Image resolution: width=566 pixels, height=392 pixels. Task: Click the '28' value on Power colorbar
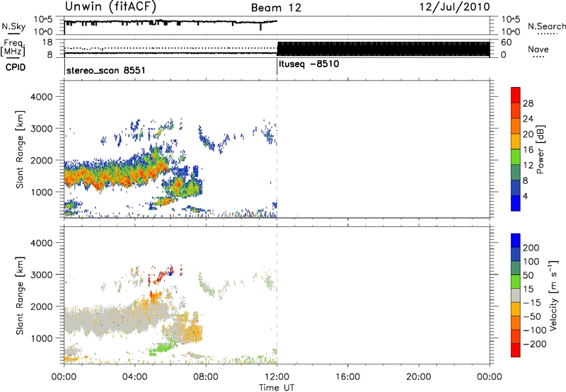point(528,103)
